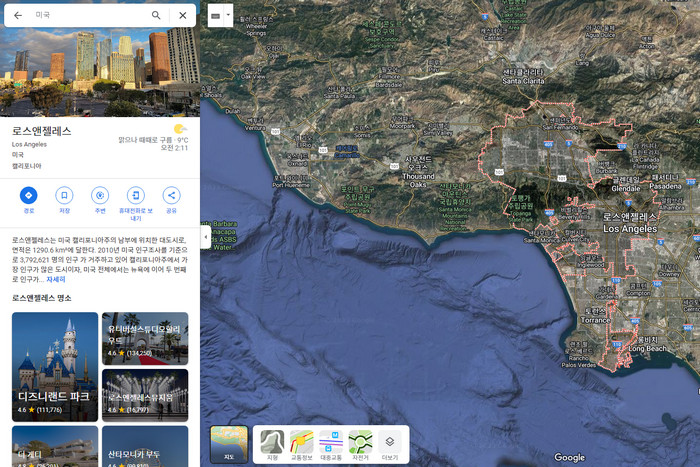Click the magnifier search icon
This screenshot has width=700, height=467.
(x=156, y=15)
